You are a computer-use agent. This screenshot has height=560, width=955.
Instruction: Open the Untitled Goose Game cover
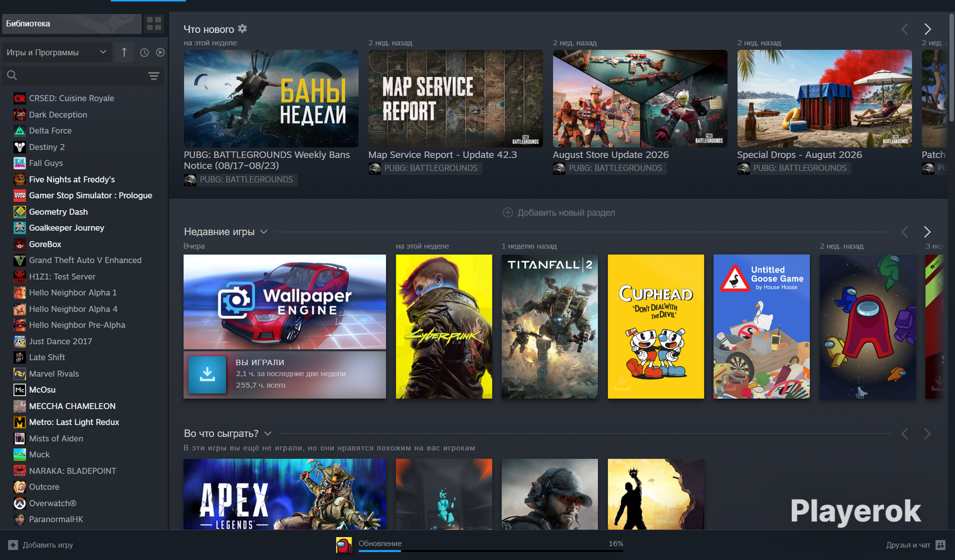pyautogui.click(x=762, y=326)
